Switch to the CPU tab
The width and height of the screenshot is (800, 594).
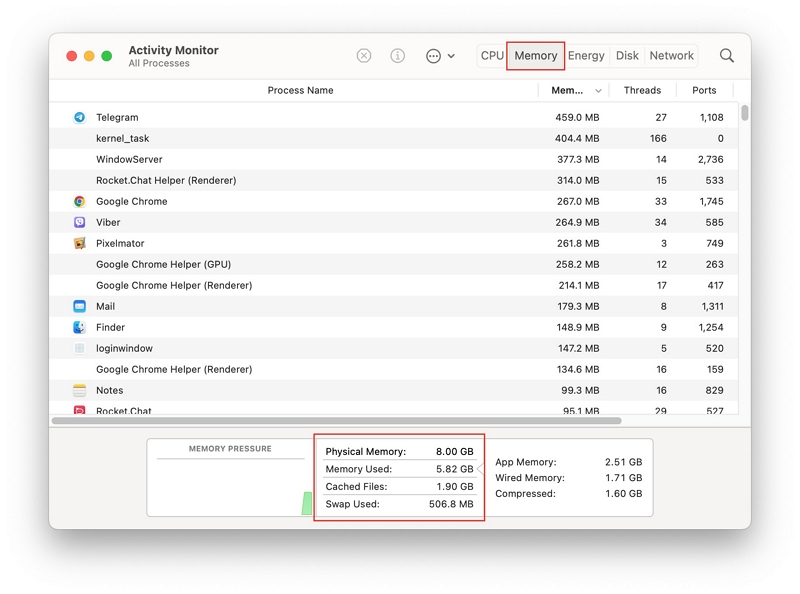(x=492, y=56)
